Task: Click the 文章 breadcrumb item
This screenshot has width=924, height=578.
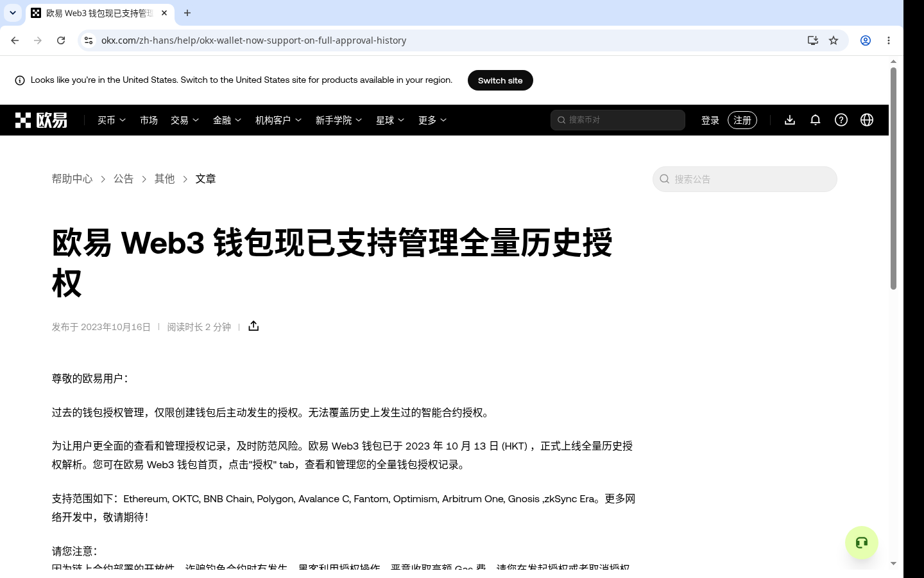Action: (206, 179)
